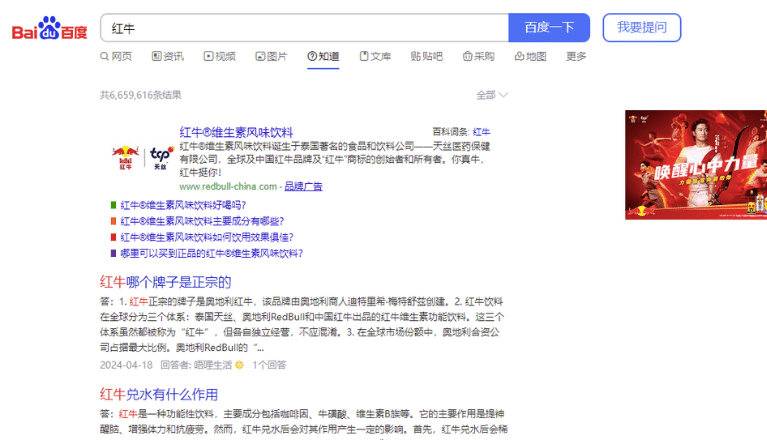The image size is (767, 440).
Task: Open the 采购 tab
Action: pyautogui.click(x=478, y=56)
